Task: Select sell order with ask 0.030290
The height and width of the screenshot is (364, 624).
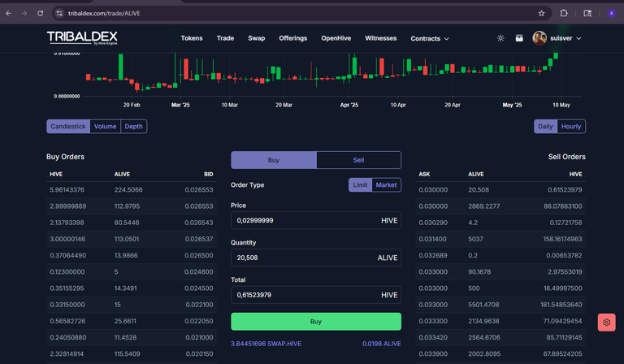Action: (x=500, y=223)
